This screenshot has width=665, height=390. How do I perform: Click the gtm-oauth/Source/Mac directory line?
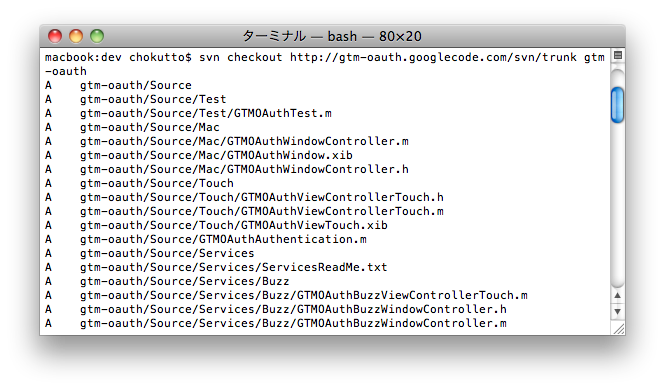coord(132,127)
